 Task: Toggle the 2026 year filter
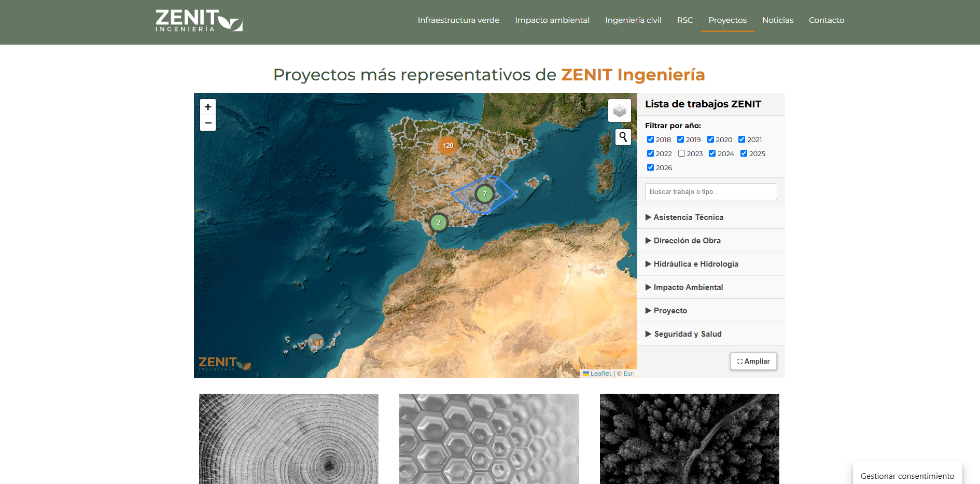[x=650, y=168]
